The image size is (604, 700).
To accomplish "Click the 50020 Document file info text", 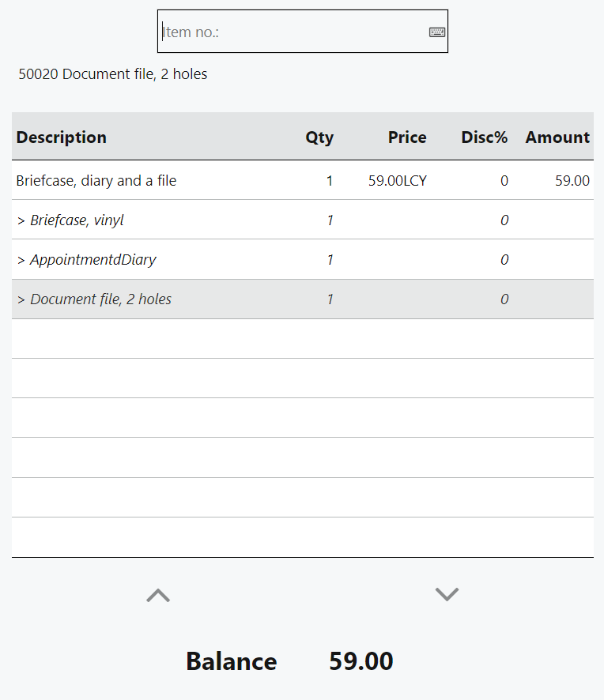I will click(113, 74).
